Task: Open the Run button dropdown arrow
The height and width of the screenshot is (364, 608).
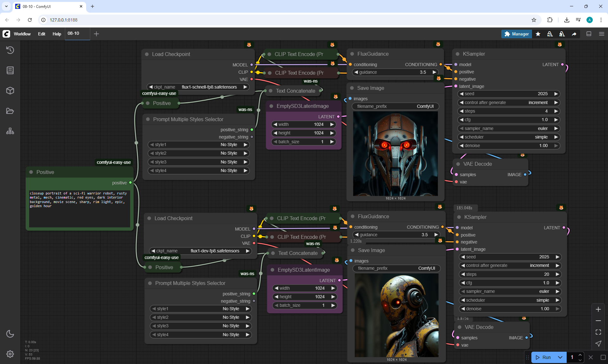Action: pos(560,357)
